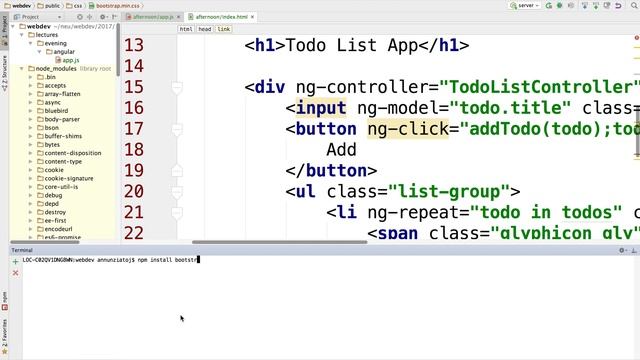Open the VCS history icon in toolbar
The width and height of the screenshot is (640, 360).
(607, 5)
